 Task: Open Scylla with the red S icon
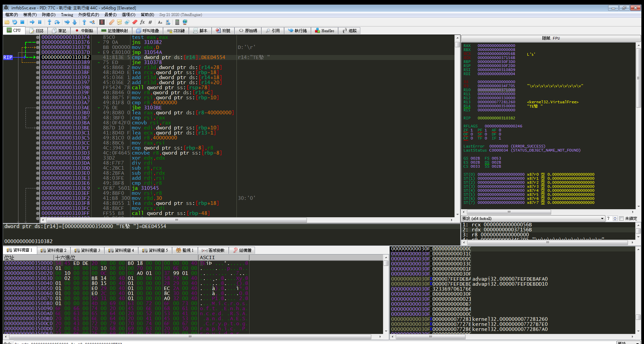102,22
